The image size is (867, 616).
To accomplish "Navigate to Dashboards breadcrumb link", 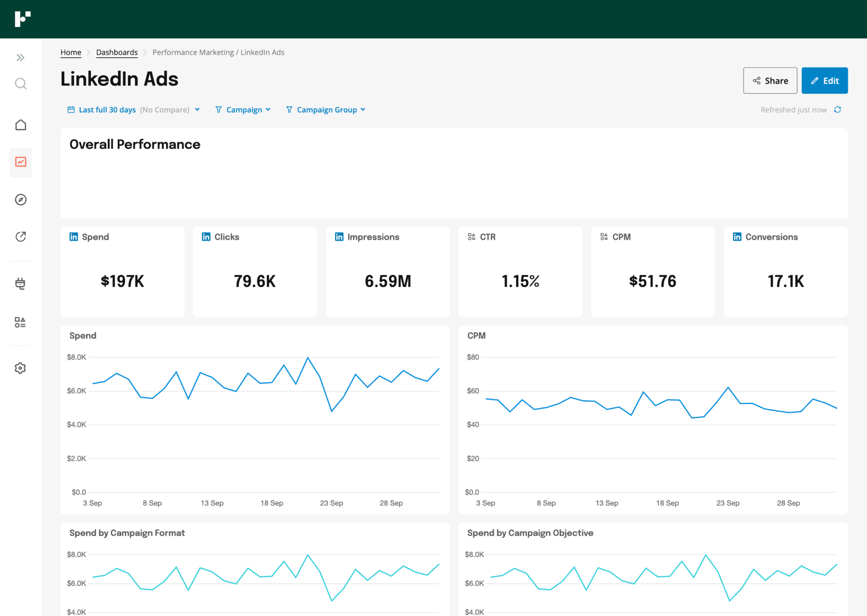I will coord(117,52).
